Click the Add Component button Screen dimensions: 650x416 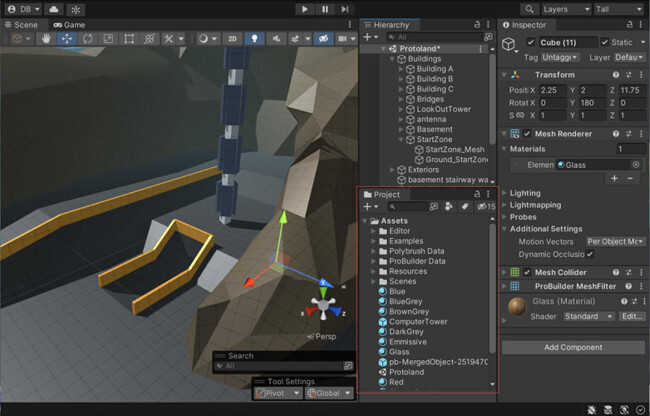point(572,347)
